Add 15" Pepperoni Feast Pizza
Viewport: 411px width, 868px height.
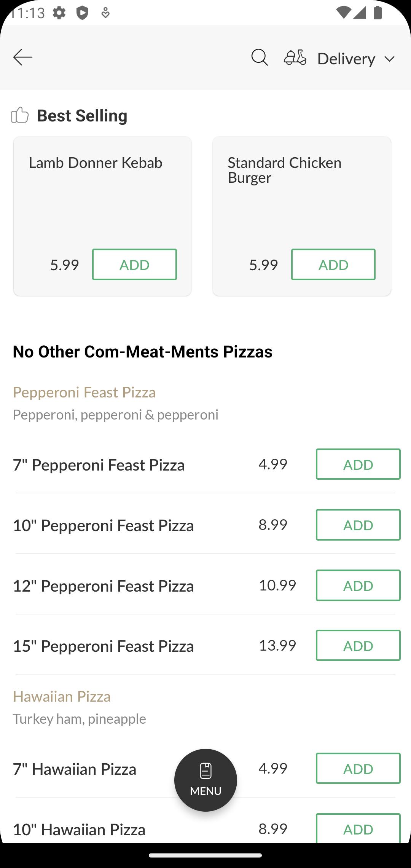[x=358, y=645]
